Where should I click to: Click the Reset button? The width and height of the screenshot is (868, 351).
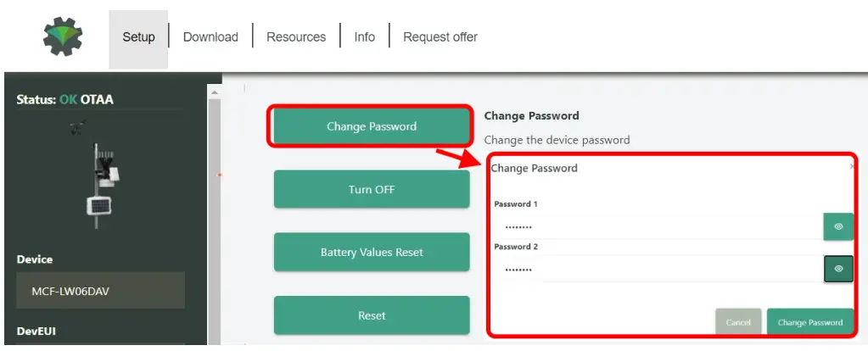(371, 315)
